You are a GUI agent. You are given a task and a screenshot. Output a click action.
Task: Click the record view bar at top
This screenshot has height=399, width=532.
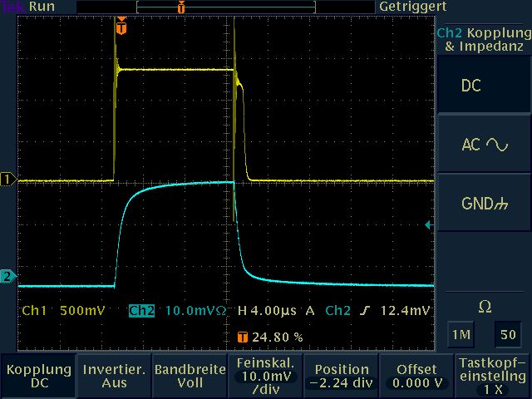(226, 7)
